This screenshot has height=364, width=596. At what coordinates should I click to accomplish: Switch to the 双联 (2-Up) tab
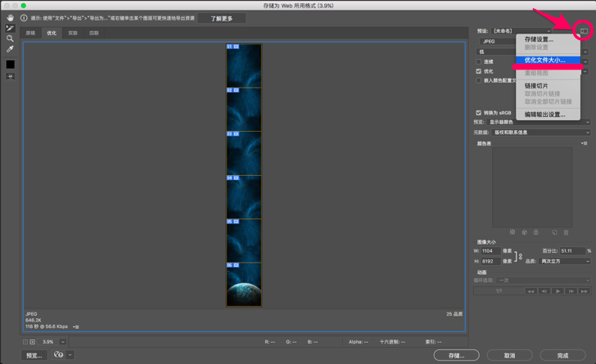click(x=73, y=34)
